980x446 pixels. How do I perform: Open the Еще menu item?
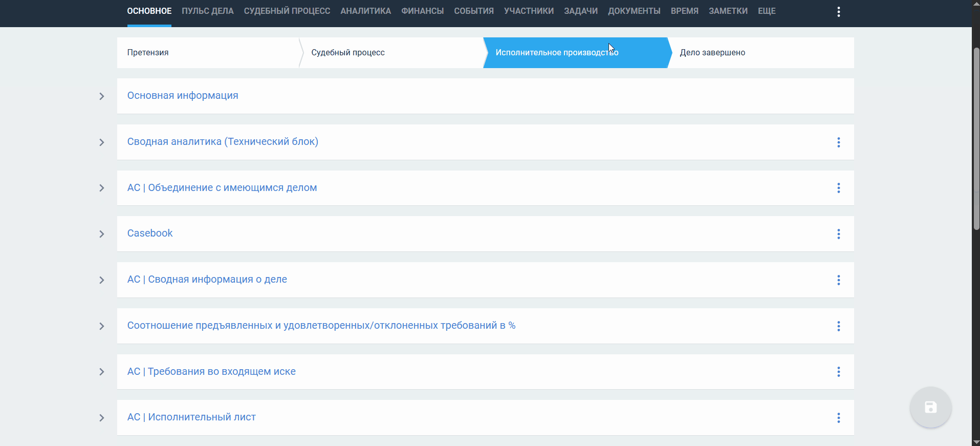[x=767, y=11]
